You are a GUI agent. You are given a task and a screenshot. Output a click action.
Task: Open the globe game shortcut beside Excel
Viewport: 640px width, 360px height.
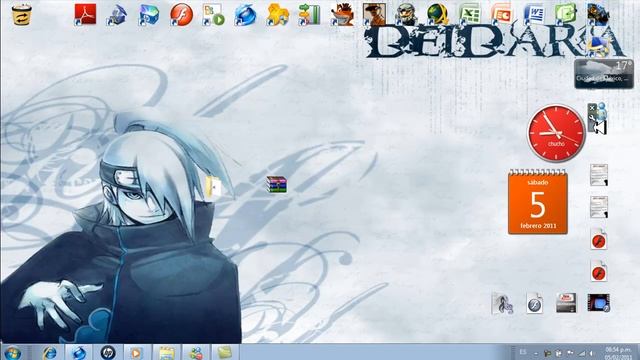438,14
